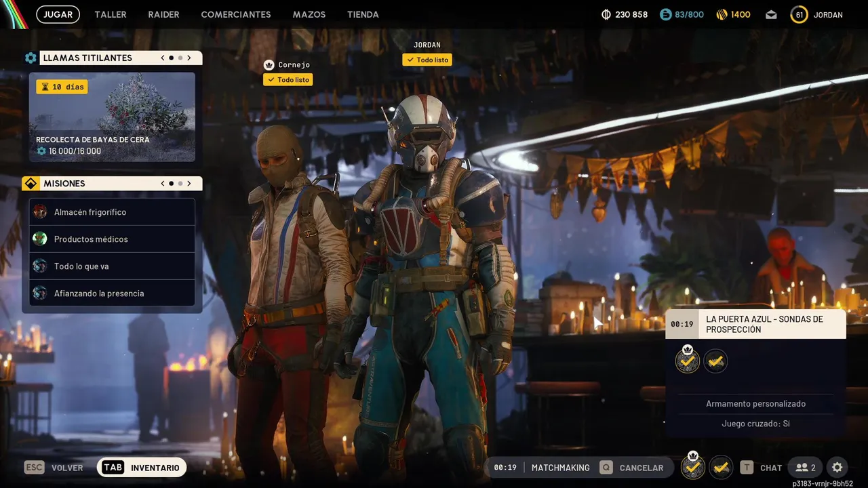868x488 pixels.
Task: Select Armamento personalizado option
Action: point(755,404)
